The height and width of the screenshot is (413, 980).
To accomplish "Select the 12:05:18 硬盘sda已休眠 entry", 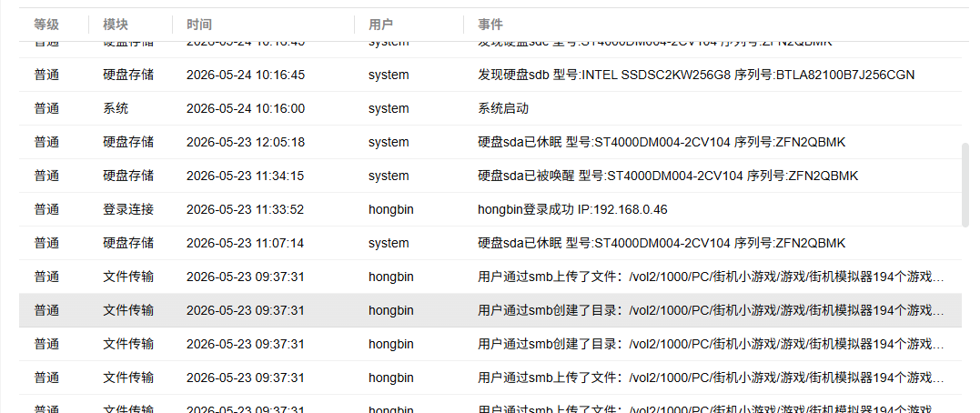I will click(490, 143).
